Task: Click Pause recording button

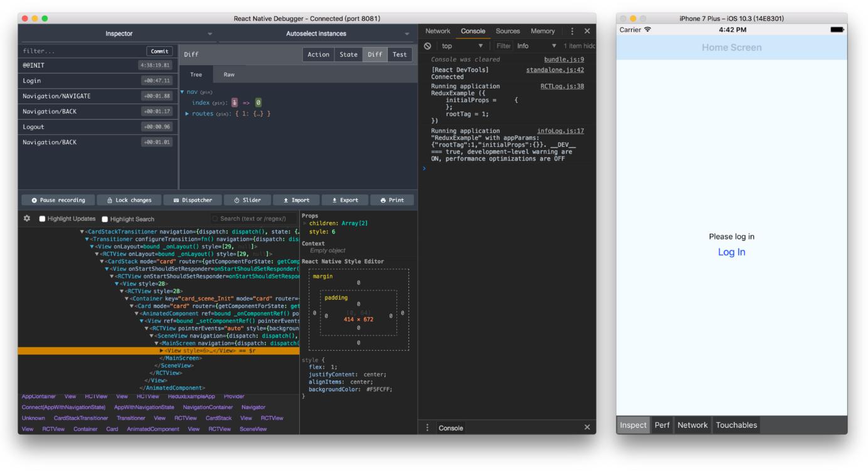Action: coord(58,200)
